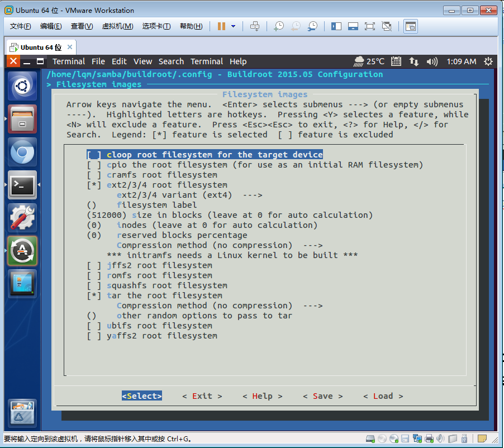
Task: Launch Chromium browser from the dock
Action: pyautogui.click(x=22, y=152)
